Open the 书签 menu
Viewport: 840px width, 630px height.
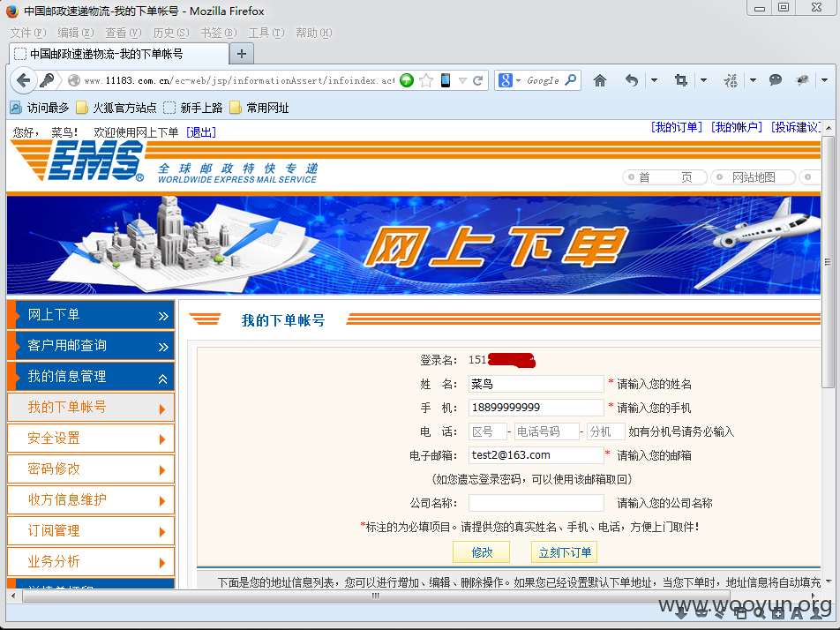[x=219, y=33]
